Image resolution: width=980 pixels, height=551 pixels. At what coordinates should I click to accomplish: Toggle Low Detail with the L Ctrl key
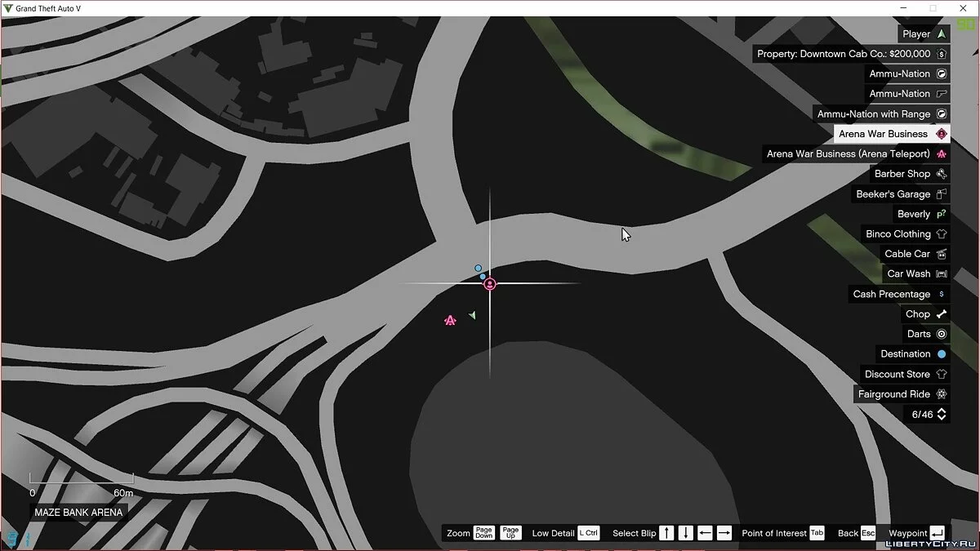pos(588,533)
